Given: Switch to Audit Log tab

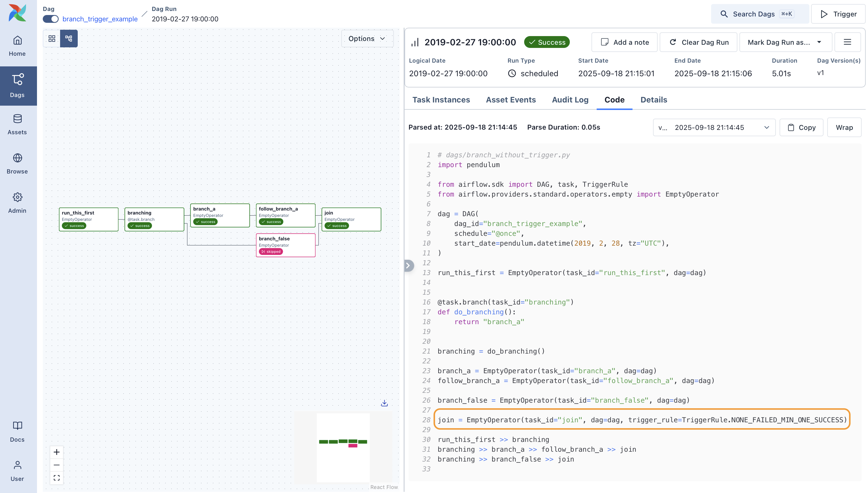Looking at the screenshot, I should tap(570, 100).
